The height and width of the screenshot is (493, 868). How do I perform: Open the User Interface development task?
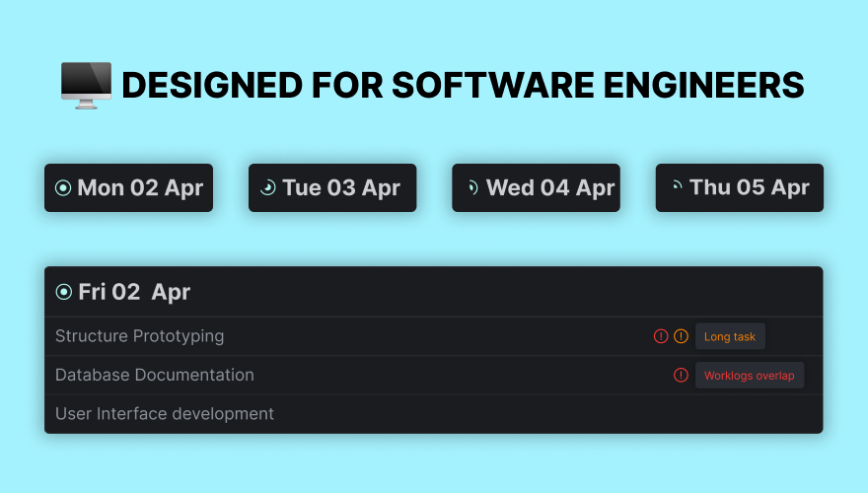[x=165, y=414]
